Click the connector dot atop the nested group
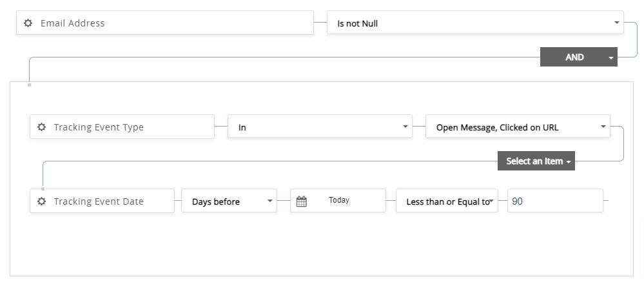644x288 pixels. [29, 85]
